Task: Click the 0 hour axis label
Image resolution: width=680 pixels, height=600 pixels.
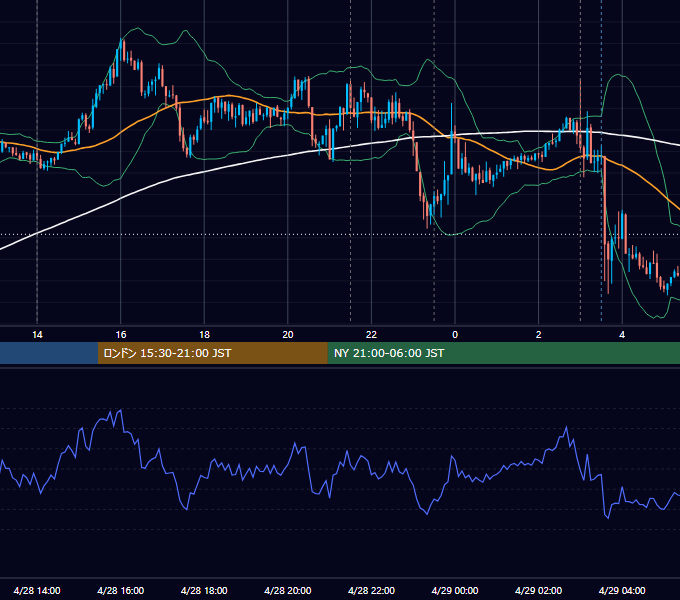Action: tap(455, 335)
